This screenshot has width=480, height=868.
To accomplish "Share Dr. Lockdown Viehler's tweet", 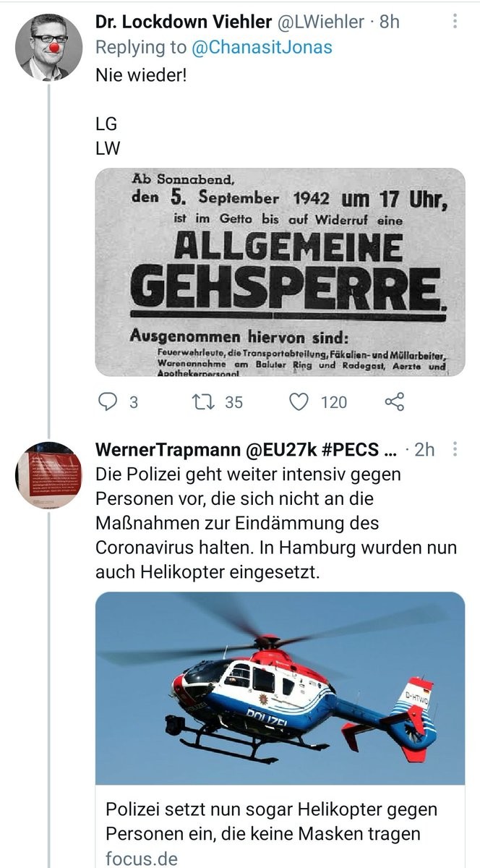I will coord(394,402).
